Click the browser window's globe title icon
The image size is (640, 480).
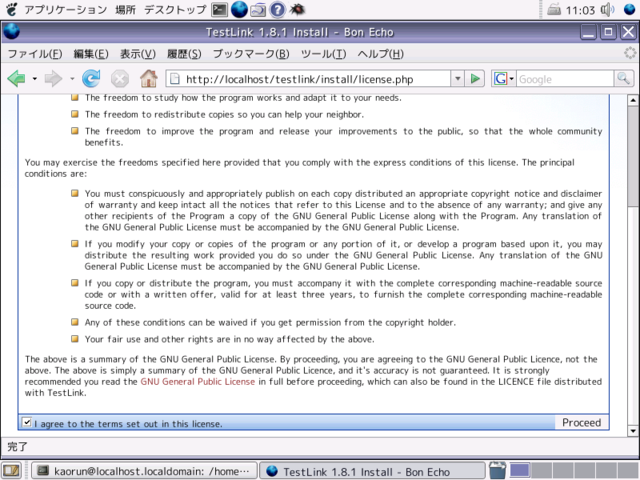pos(11,32)
